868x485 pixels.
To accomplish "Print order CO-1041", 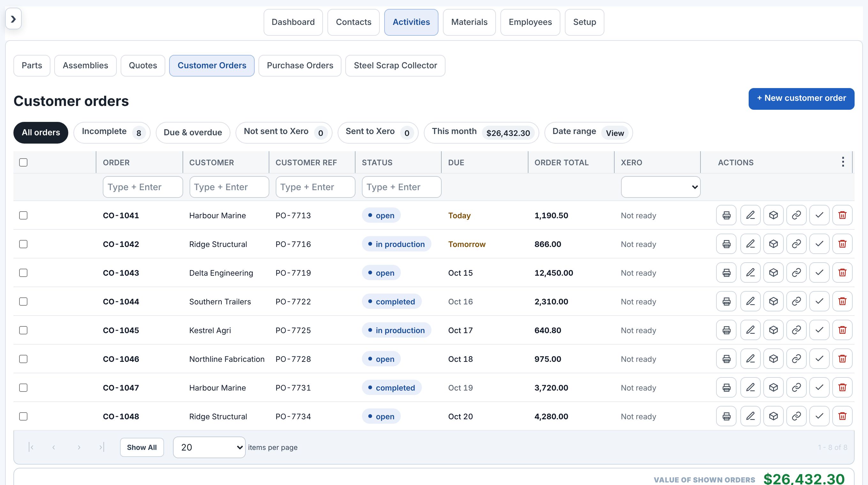I will [x=726, y=215].
